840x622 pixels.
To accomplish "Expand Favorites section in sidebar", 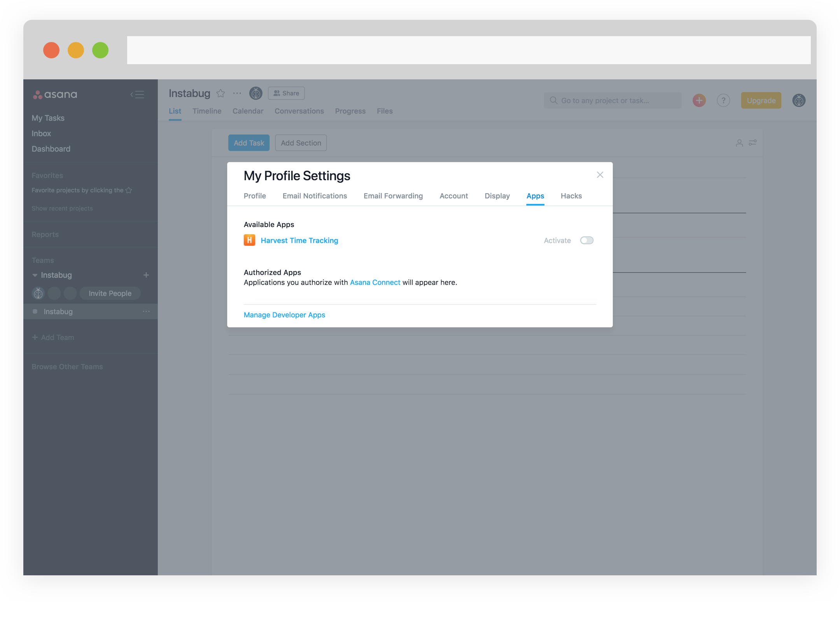I will click(47, 175).
